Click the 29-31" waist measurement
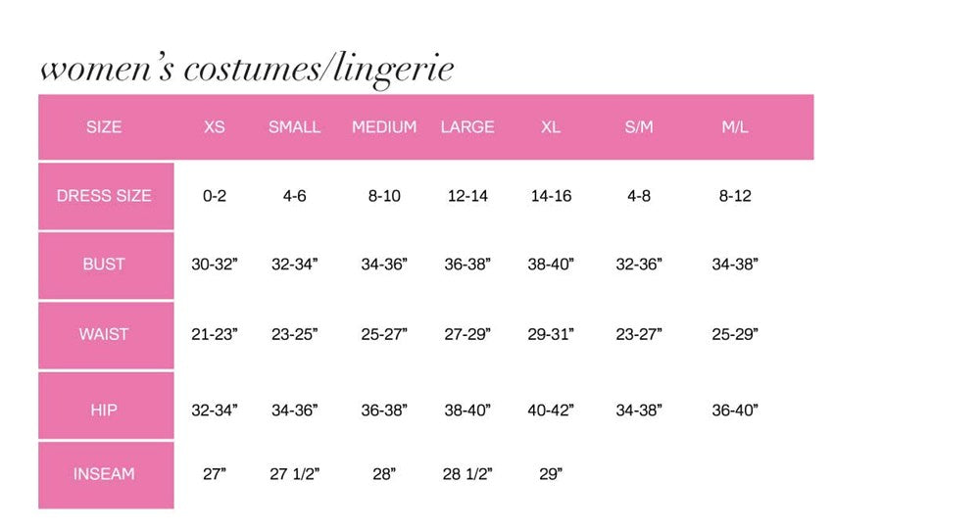Image resolution: width=980 pixels, height=531 pixels. click(551, 334)
